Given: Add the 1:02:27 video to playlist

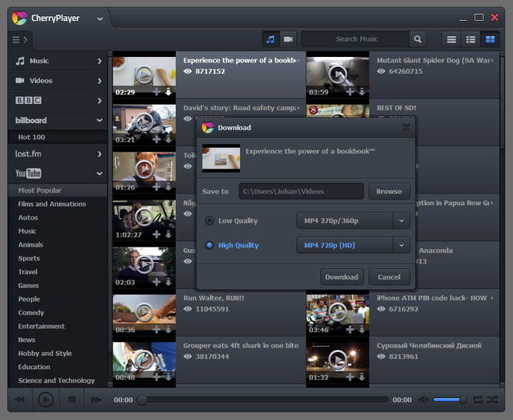Looking at the screenshot, I should pyautogui.click(x=157, y=234).
